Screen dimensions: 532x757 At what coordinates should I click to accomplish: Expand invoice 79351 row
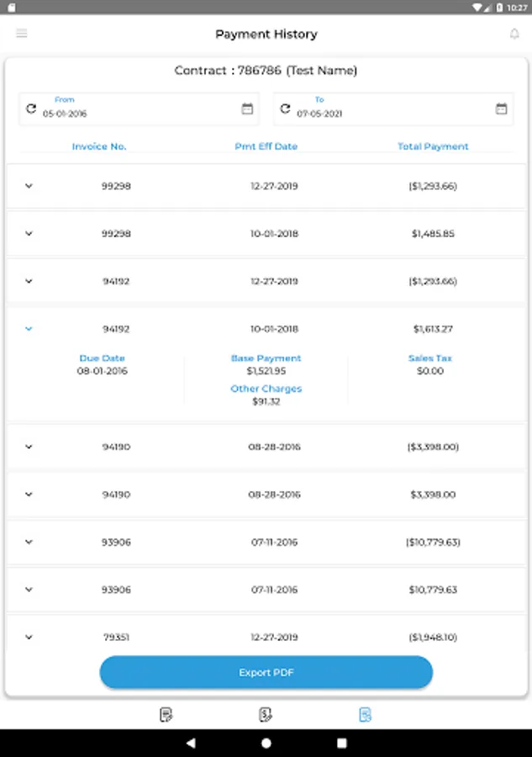pyautogui.click(x=29, y=638)
